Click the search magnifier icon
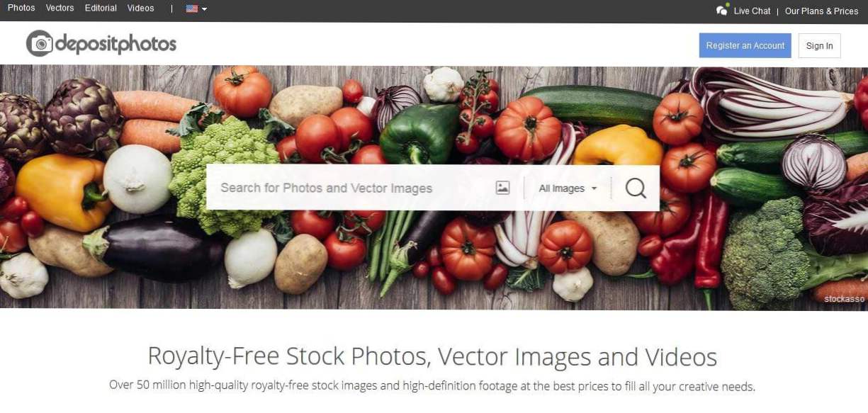The height and width of the screenshot is (413, 868). click(x=636, y=188)
